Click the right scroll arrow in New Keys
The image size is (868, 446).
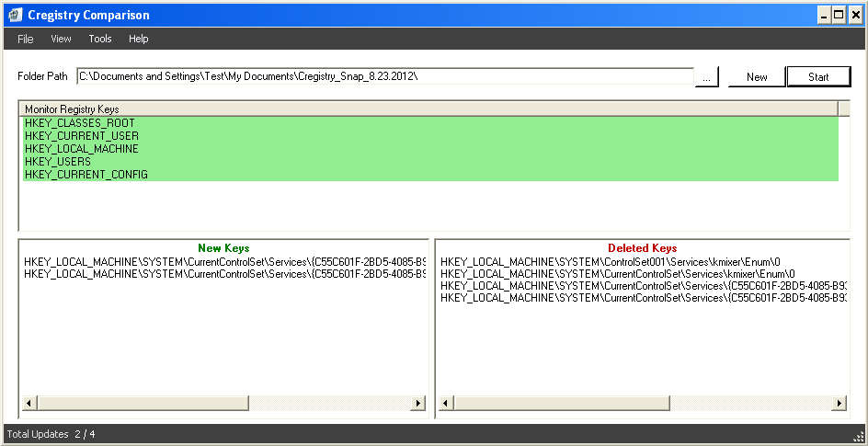(418, 404)
